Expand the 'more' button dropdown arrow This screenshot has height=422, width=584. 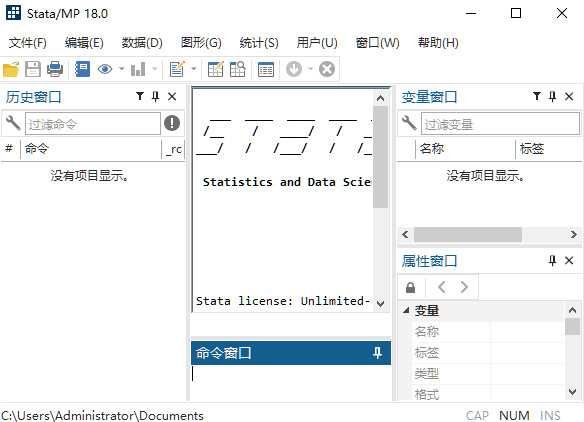[x=310, y=69]
